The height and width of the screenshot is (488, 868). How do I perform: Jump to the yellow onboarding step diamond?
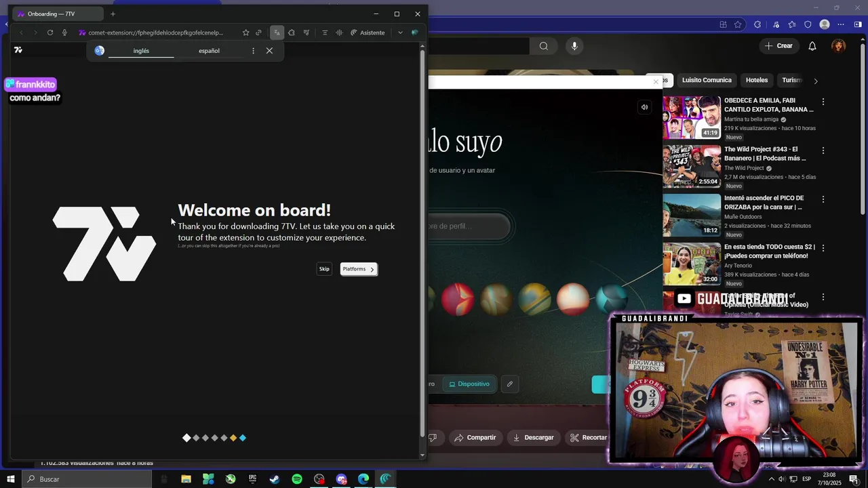pos(233,438)
